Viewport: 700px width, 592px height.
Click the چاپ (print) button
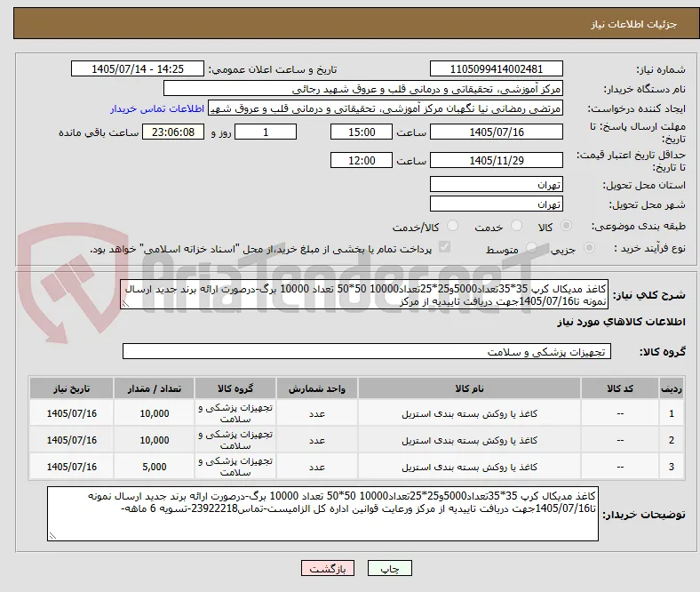389,568
